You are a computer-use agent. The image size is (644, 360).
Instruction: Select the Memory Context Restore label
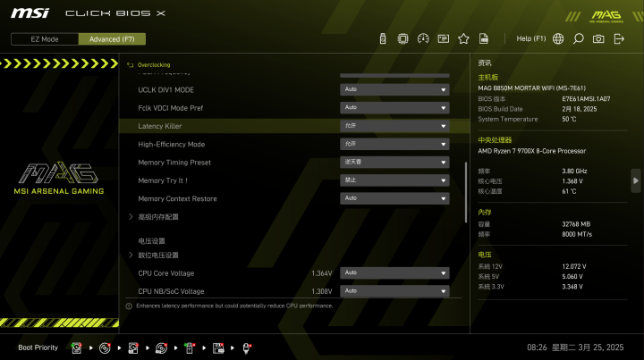tap(177, 198)
